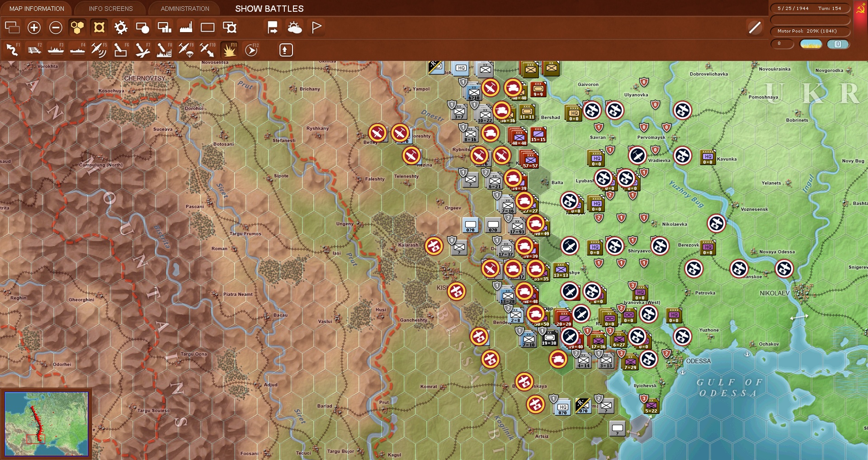Select the F3 naval transport icon
This screenshot has height=460, width=868.
pos(56,50)
